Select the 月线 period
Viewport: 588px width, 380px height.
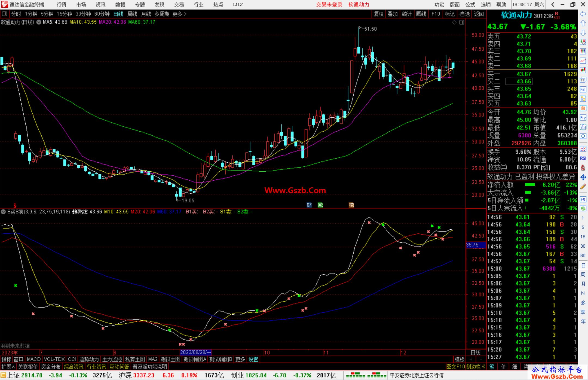click(x=146, y=14)
